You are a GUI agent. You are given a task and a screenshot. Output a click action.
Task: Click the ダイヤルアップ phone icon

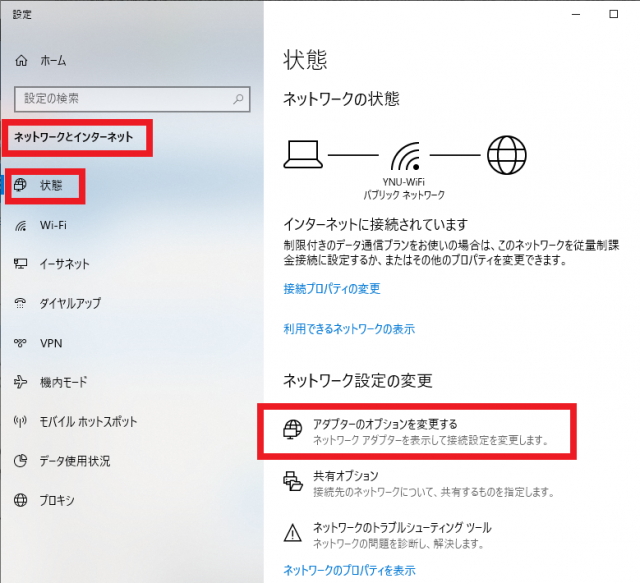(x=20, y=303)
